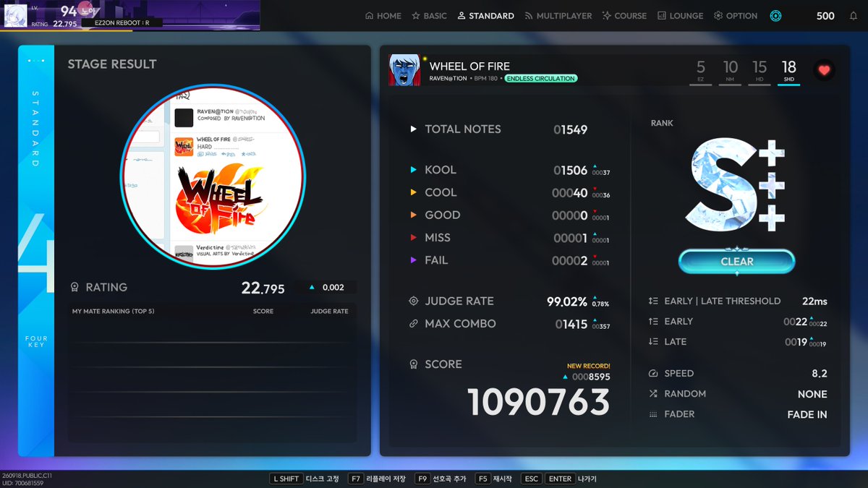The width and height of the screenshot is (868, 488).
Task: Click the rating value 22.795 in Stage Result
Action: tap(263, 288)
